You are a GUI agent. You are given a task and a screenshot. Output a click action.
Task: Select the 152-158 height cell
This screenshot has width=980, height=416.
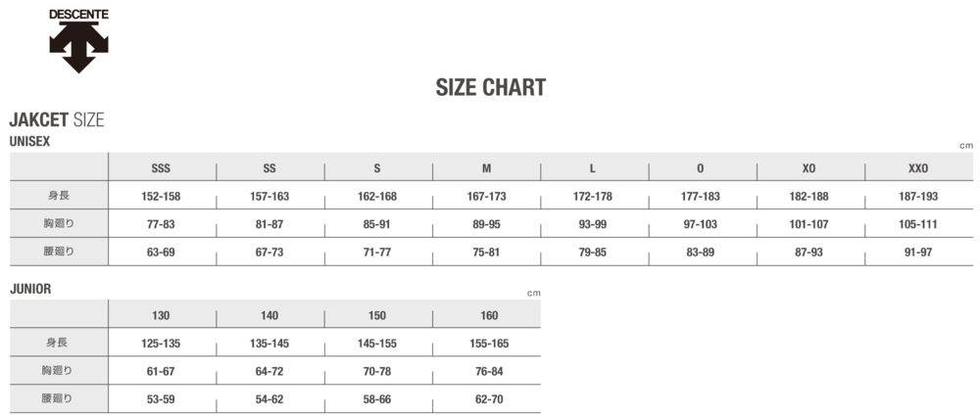point(161,196)
